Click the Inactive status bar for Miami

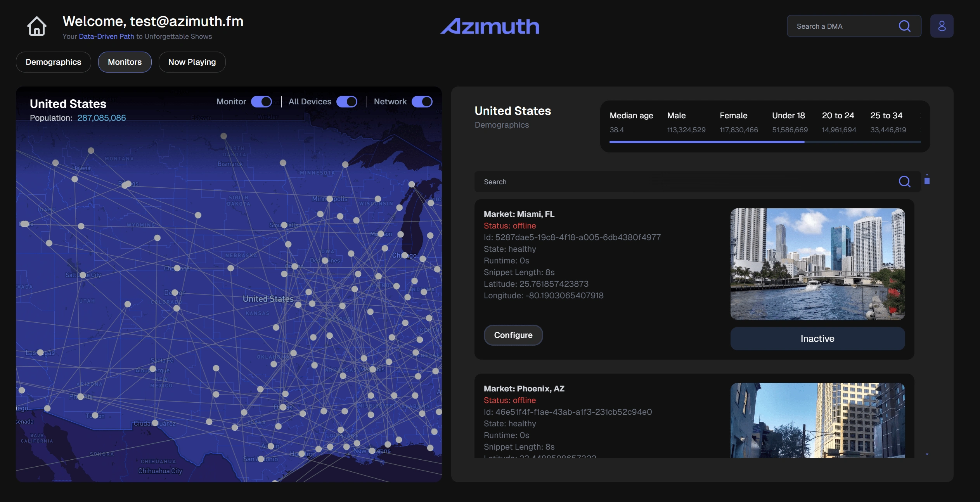pos(817,339)
